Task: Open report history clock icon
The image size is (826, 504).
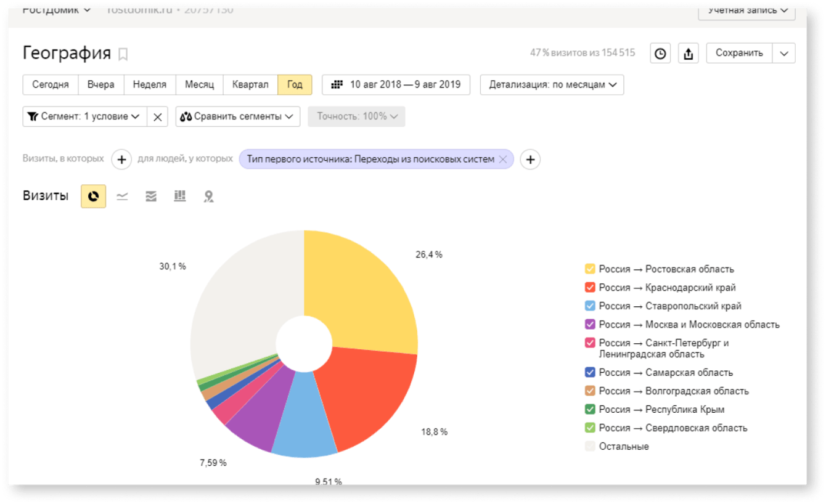Action: point(660,53)
